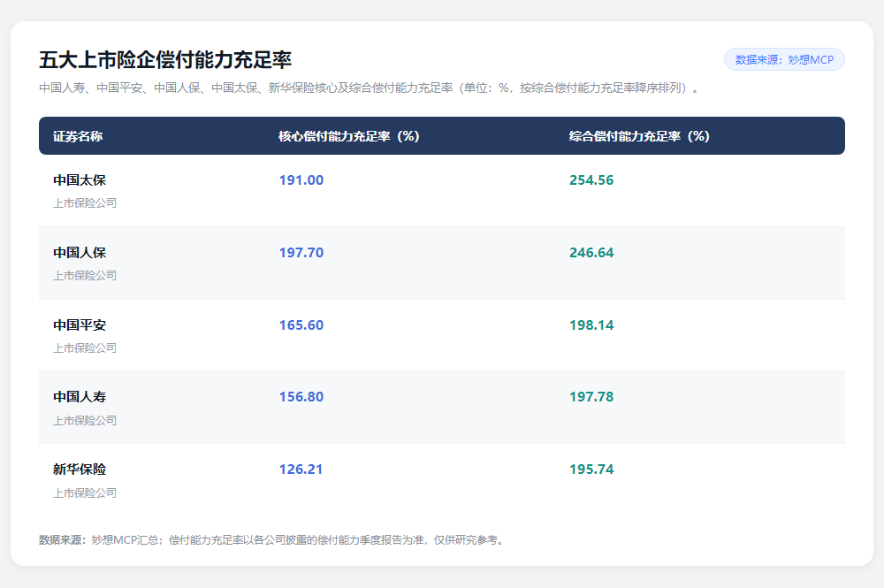Click 上市保险公司 label under 中国太保
This screenshot has width=884, height=588.
pos(85,203)
